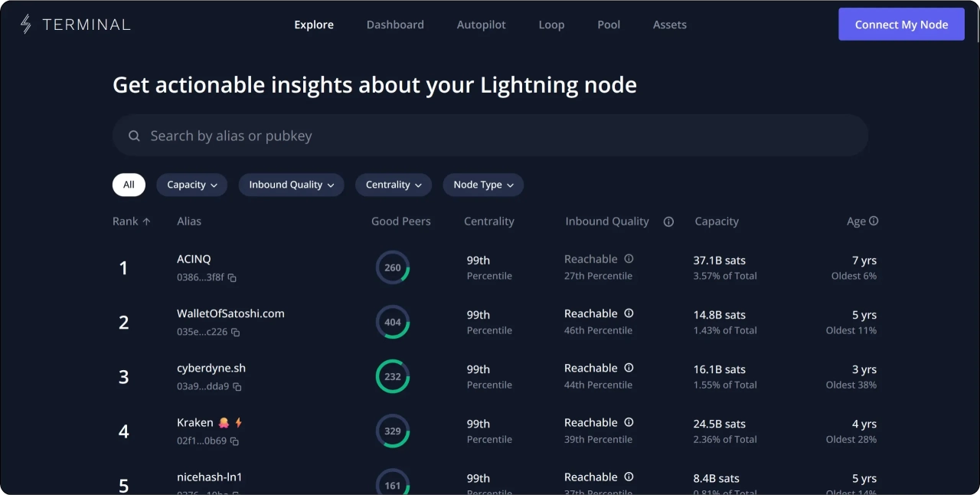Click the Terminal lightning bolt logo

[26, 25]
